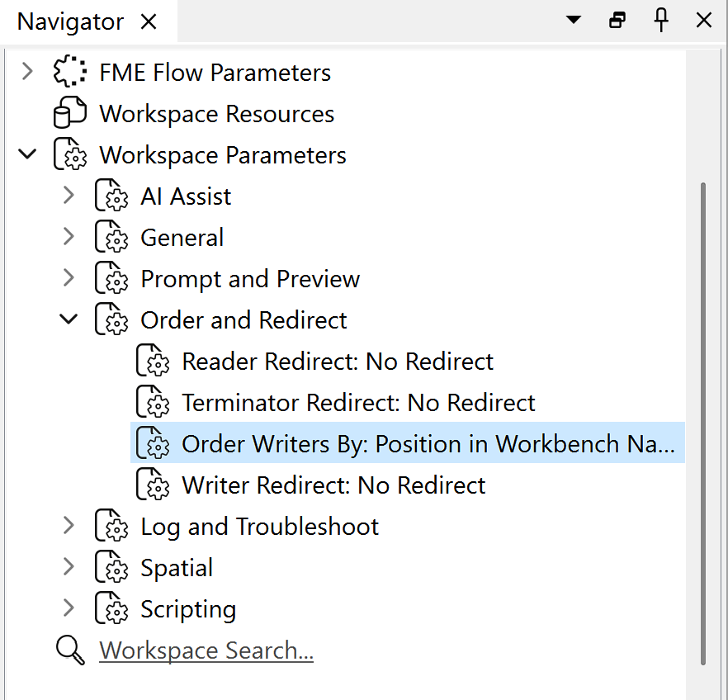Float the Navigator panel with restore icon
This screenshot has height=700, width=728.
tap(617, 20)
